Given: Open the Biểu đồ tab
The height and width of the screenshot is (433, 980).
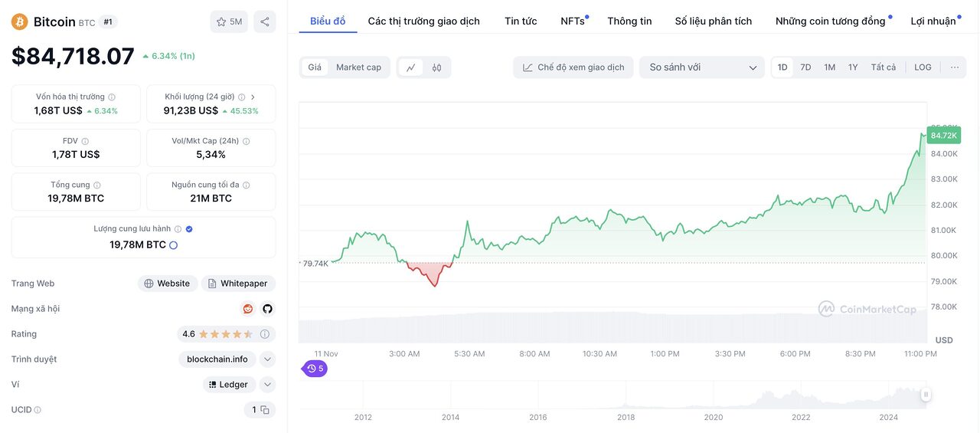Looking at the screenshot, I should coord(328,21).
